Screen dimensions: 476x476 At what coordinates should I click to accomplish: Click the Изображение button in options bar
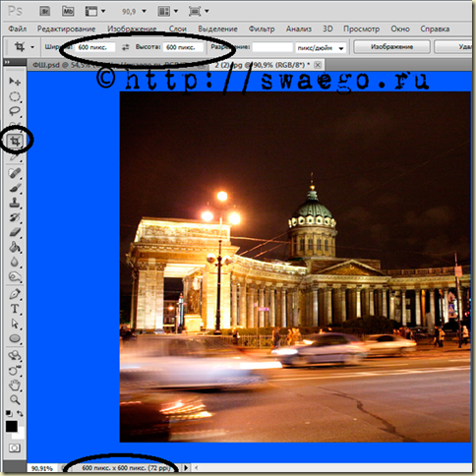coord(391,47)
